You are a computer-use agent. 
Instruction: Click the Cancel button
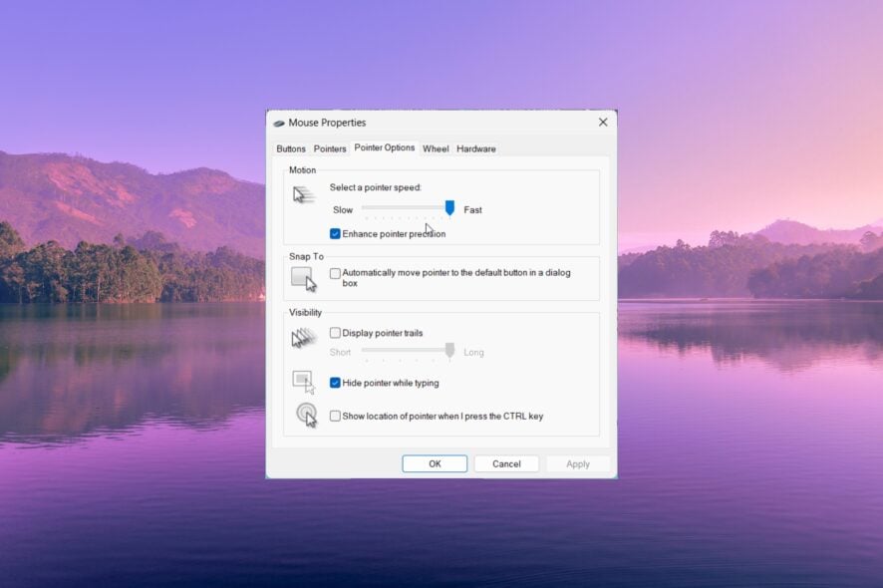coord(506,463)
